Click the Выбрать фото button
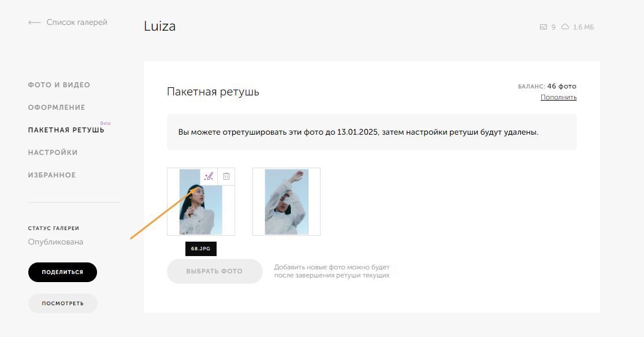Viewport: 644px width, 337px height. click(215, 271)
